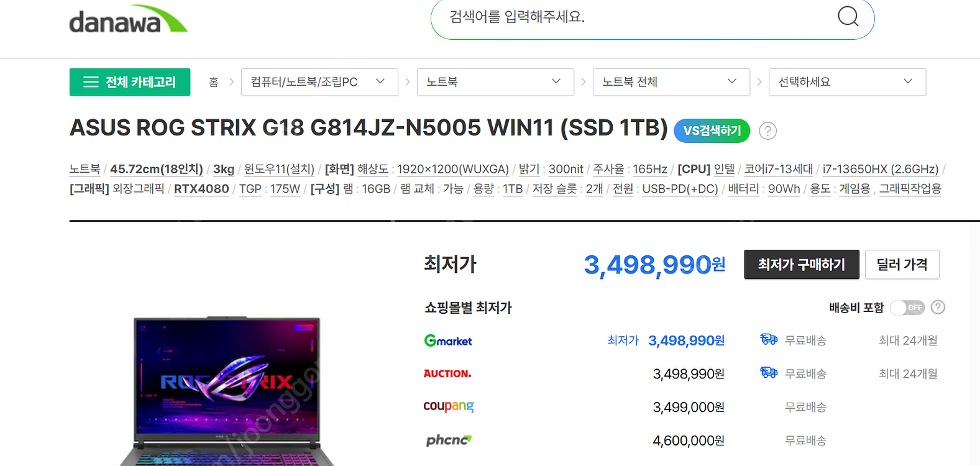
Task: Open the Gmarket shop logo
Action: [x=448, y=340]
